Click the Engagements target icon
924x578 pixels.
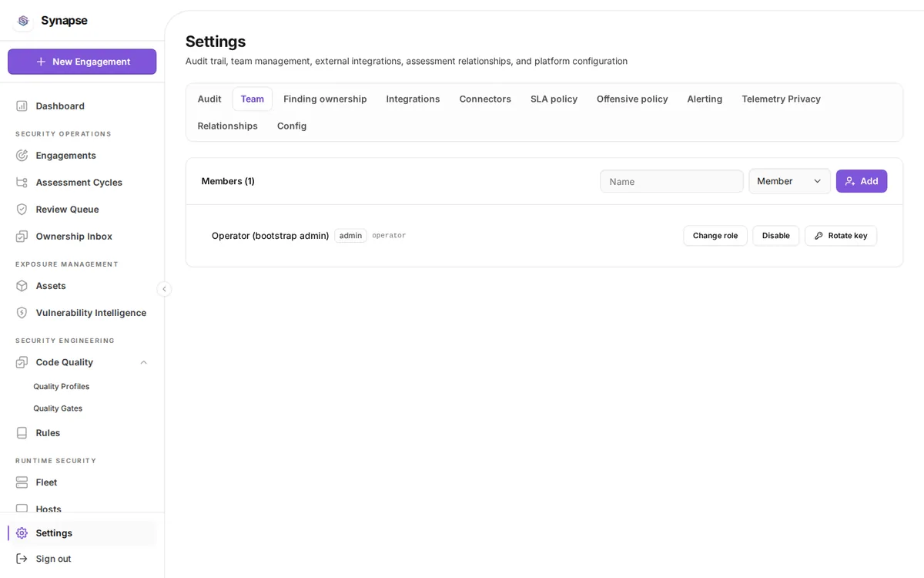(22, 155)
